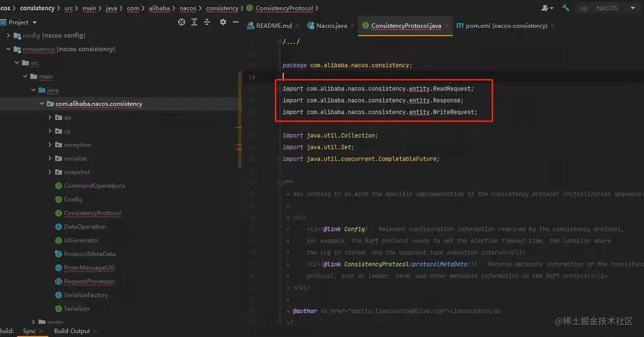Image resolution: width=644 pixels, height=337 pixels.
Task: Click the java.util.Collection import
Action: tap(330, 136)
